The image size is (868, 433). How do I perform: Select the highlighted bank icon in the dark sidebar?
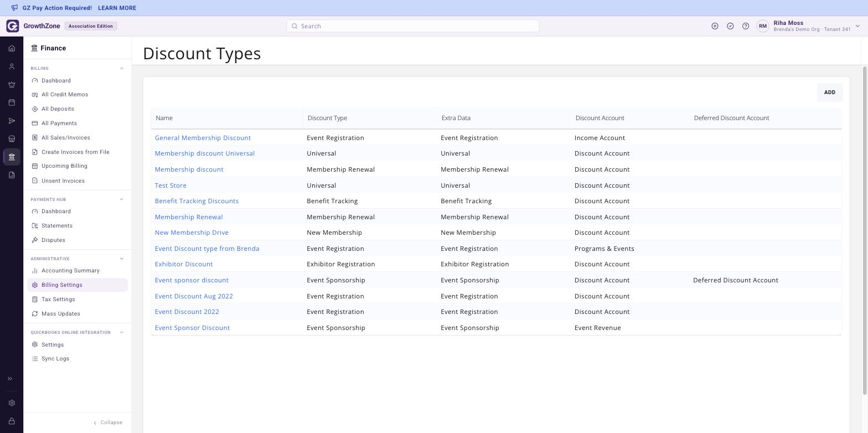point(12,157)
